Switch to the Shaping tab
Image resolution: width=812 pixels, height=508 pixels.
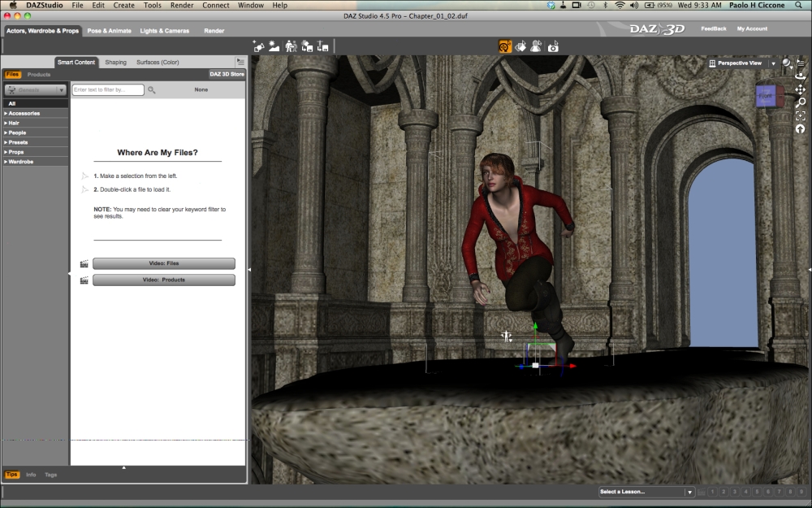pyautogui.click(x=115, y=63)
